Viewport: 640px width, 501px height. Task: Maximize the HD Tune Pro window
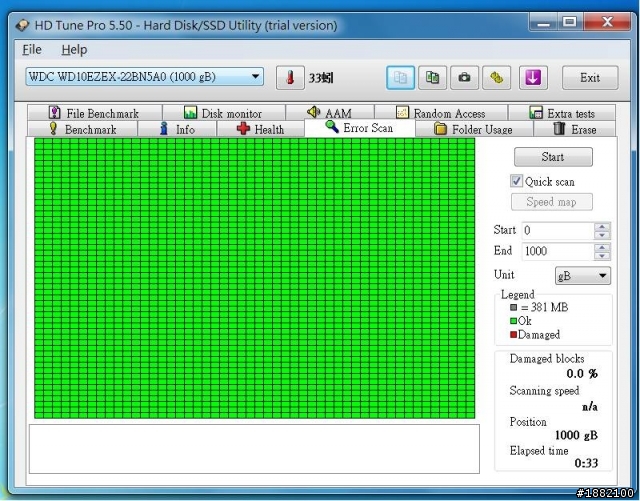(570, 22)
